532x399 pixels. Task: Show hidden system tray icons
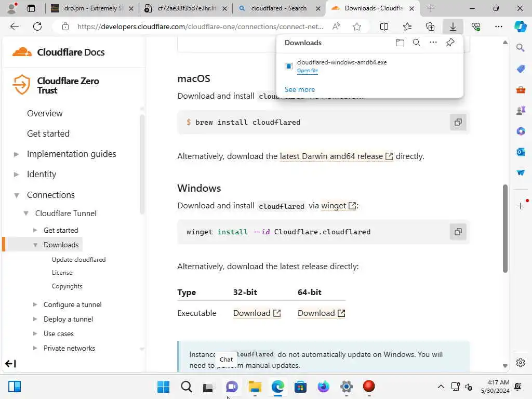[x=441, y=387]
